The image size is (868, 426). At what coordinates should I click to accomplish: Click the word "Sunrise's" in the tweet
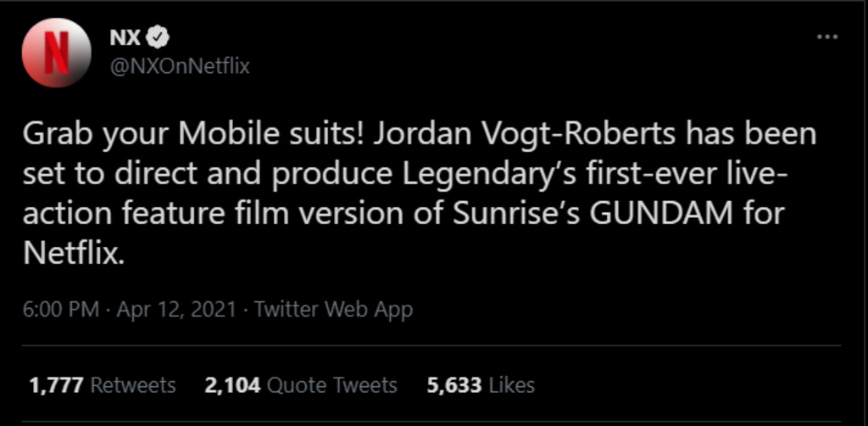pyautogui.click(x=510, y=215)
